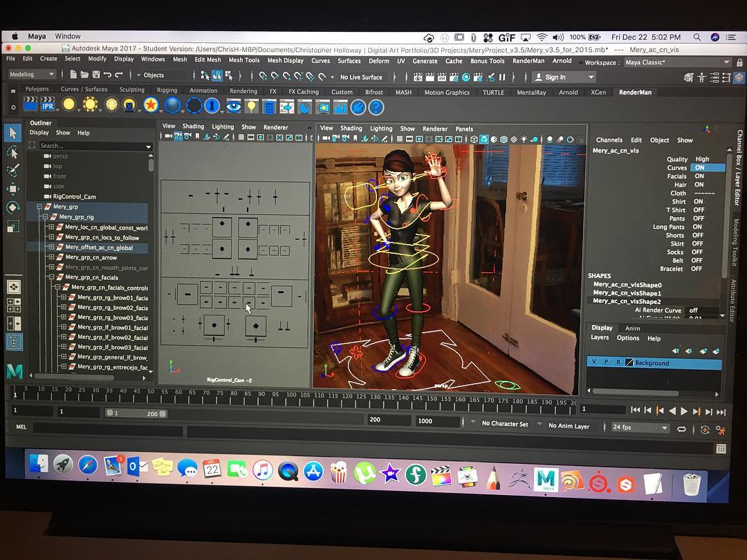Click open scene folder icon
This screenshot has width=747, height=560.
[x=84, y=74]
